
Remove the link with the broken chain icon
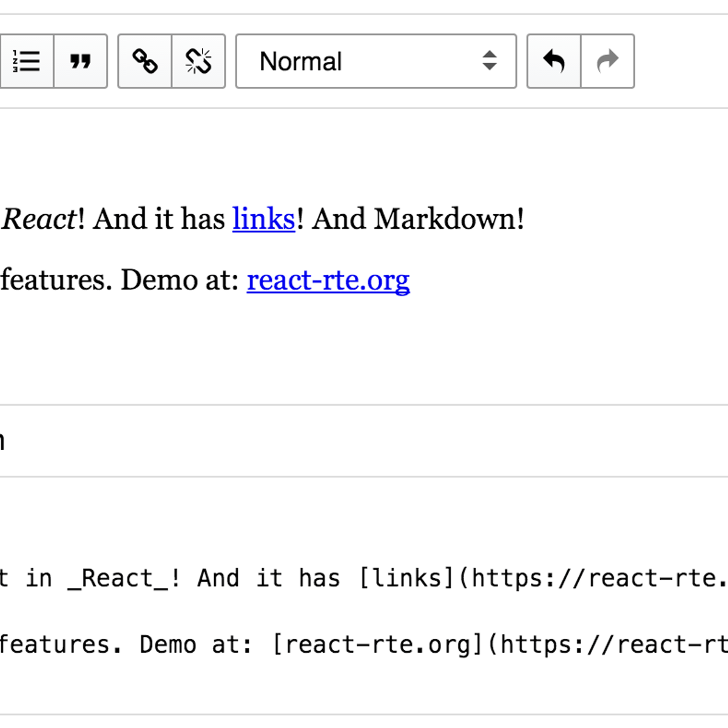tap(199, 61)
